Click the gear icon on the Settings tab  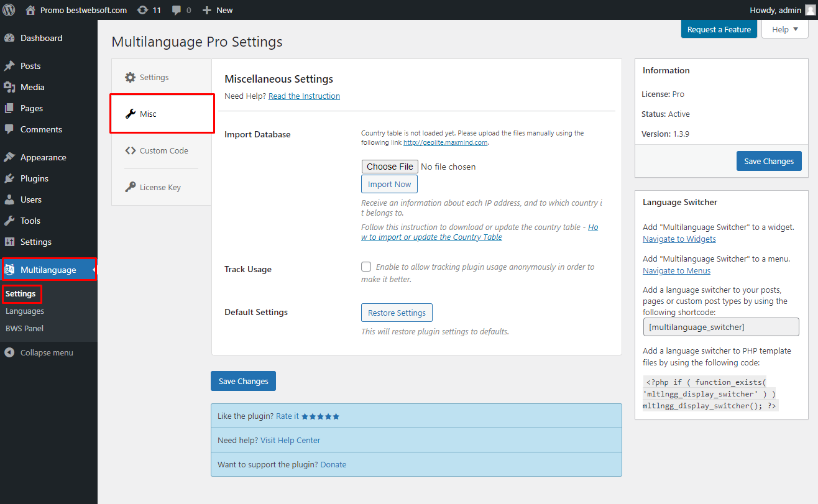(130, 77)
